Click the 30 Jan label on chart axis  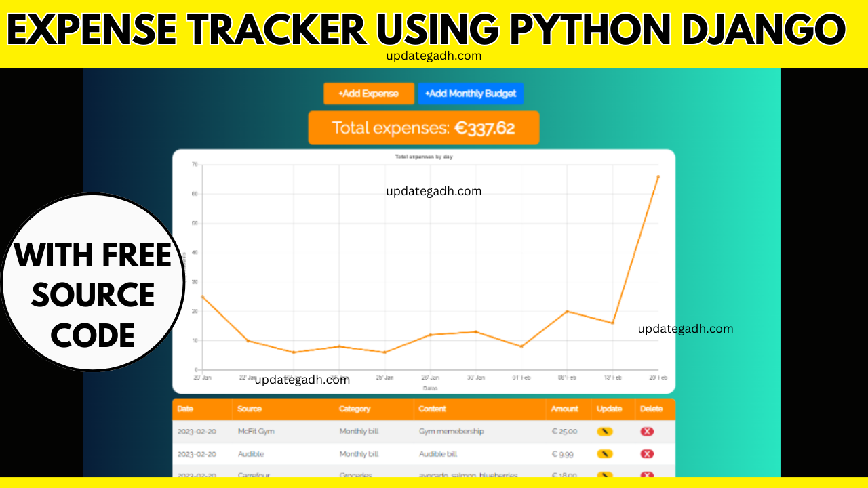coord(475,377)
